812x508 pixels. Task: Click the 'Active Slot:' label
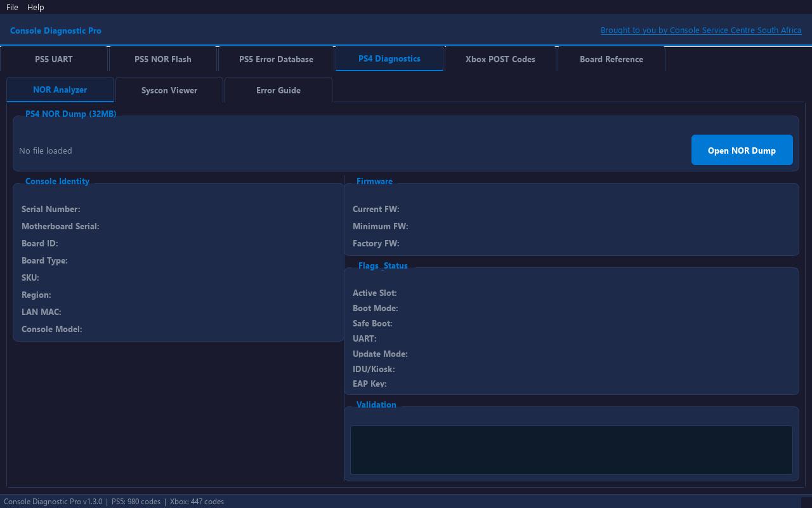375,293
